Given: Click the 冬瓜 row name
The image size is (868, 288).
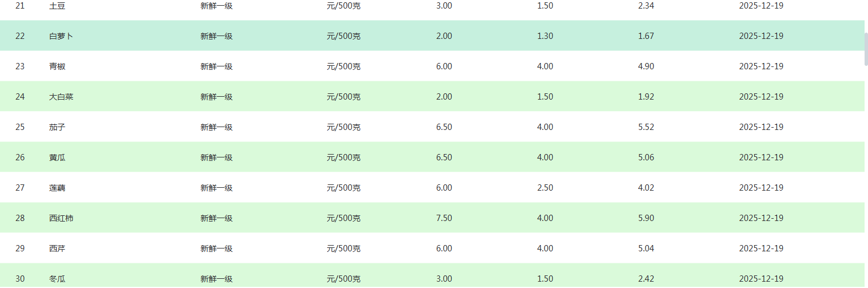Looking at the screenshot, I should (x=57, y=279).
